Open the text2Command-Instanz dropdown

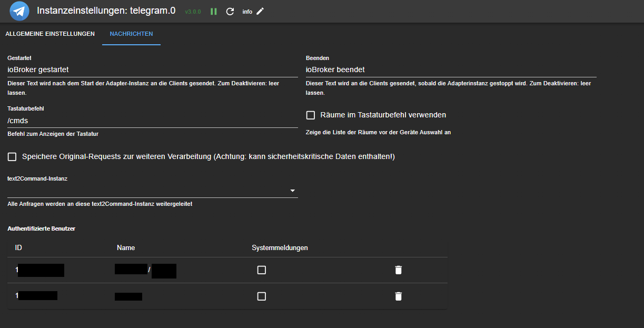coord(153,191)
